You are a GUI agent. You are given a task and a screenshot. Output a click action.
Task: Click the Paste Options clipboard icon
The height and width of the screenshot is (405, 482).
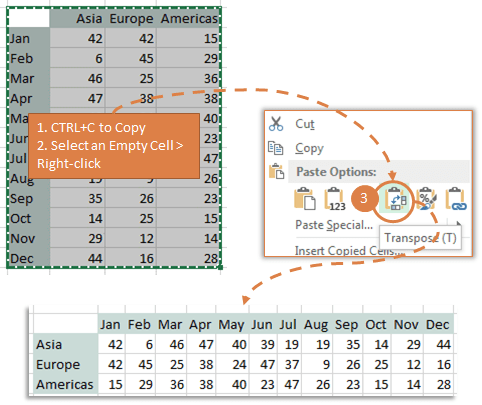pyautogui.click(x=276, y=171)
